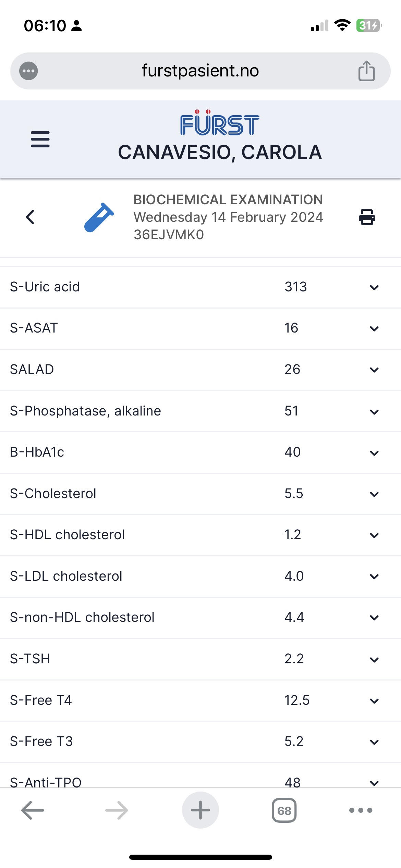Tap the Fürst logo
Screen dimensions: 401x868
tap(220, 124)
